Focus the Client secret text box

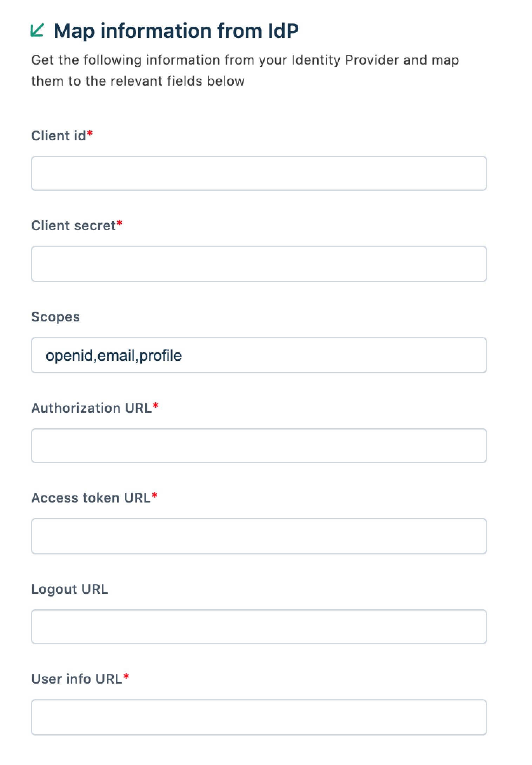(x=259, y=264)
